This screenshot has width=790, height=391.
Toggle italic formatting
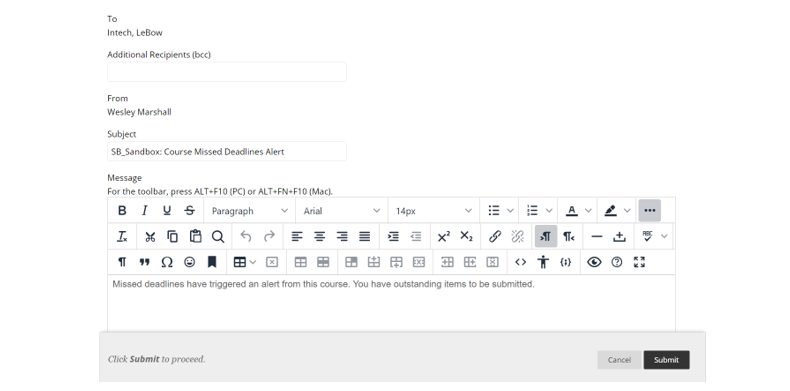[x=145, y=211]
